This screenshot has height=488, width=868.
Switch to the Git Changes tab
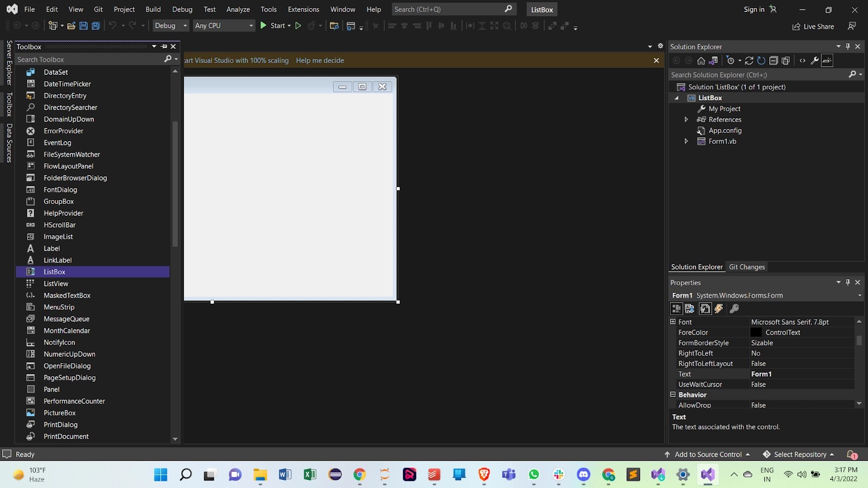pos(747,267)
